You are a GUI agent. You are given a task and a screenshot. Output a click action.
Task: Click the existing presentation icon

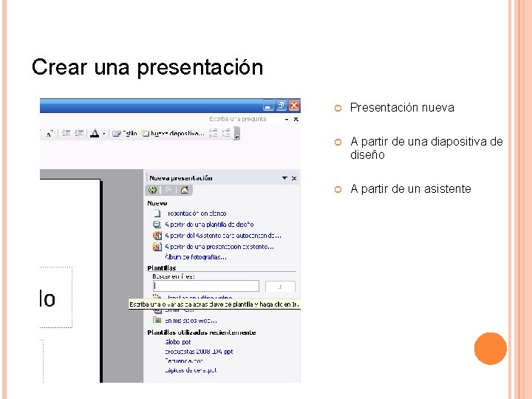pos(157,246)
